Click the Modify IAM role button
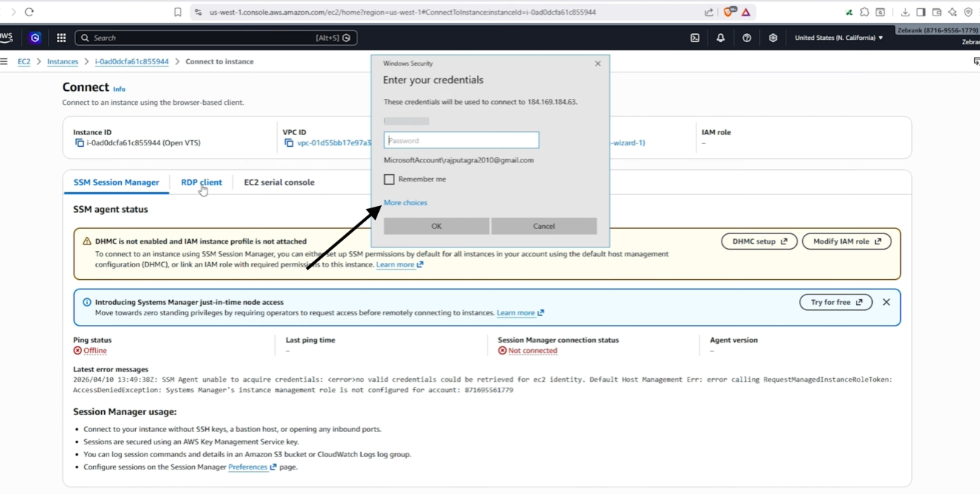This screenshot has height=494, width=980. tap(847, 241)
